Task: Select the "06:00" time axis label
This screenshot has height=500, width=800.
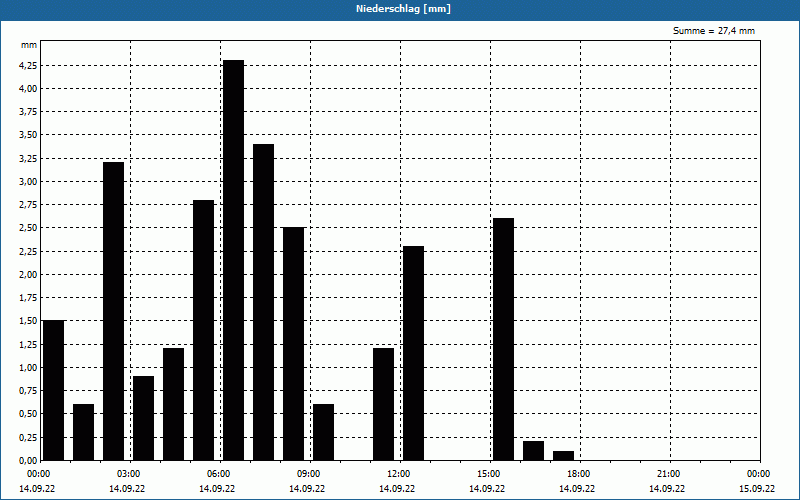Action: 219,474
